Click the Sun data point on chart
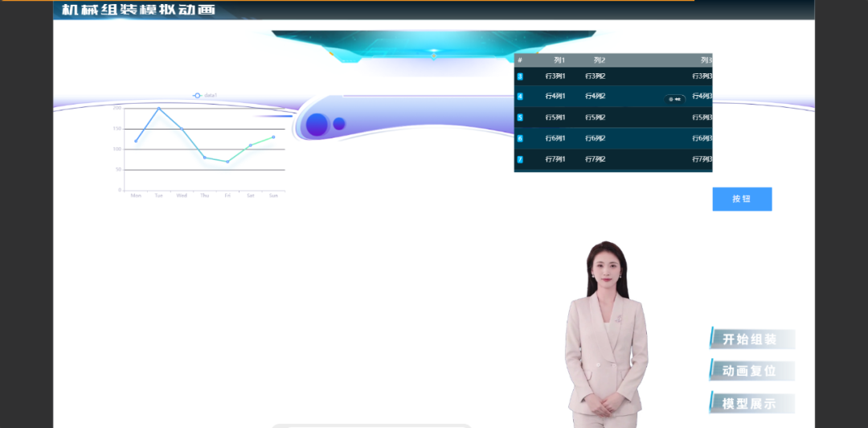 pyautogui.click(x=273, y=137)
